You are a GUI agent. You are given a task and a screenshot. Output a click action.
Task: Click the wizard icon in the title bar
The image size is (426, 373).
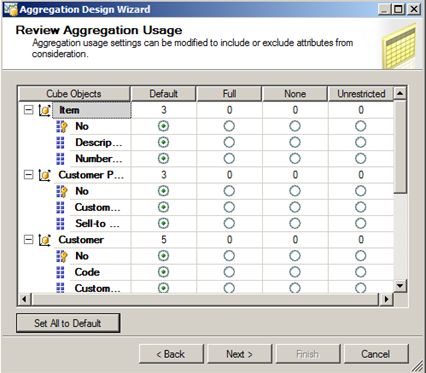point(10,9)
